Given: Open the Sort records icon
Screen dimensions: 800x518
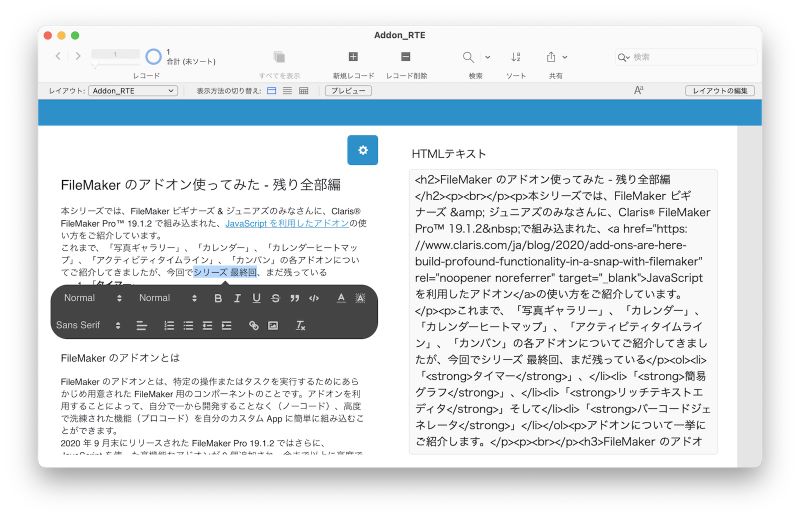Looking at the screenshot, I should click(516, 57).
